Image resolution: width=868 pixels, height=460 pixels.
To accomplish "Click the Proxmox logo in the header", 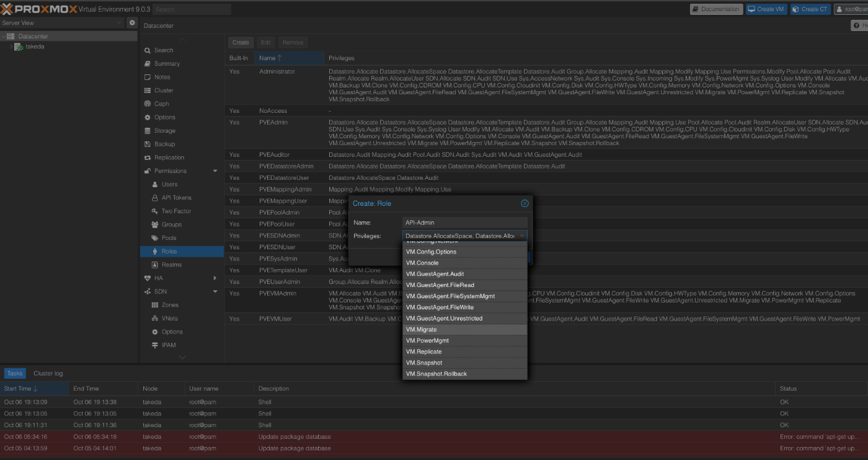I will (38, 9).
